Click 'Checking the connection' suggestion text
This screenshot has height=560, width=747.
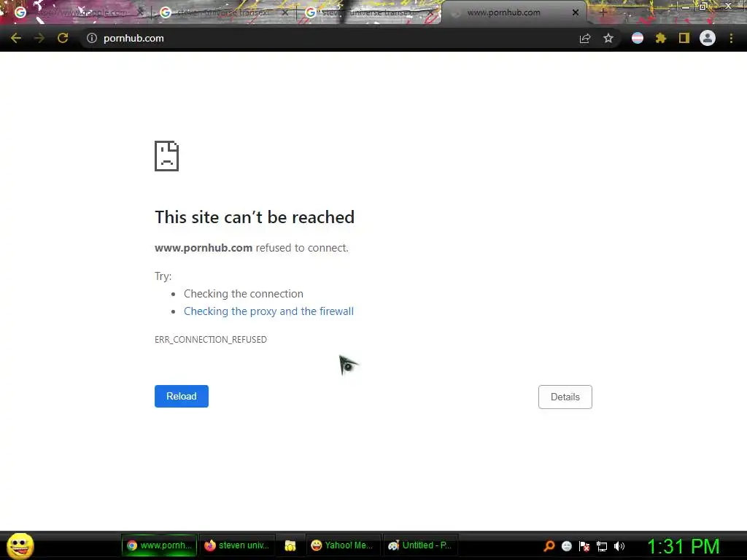click(x=244, y=294)
